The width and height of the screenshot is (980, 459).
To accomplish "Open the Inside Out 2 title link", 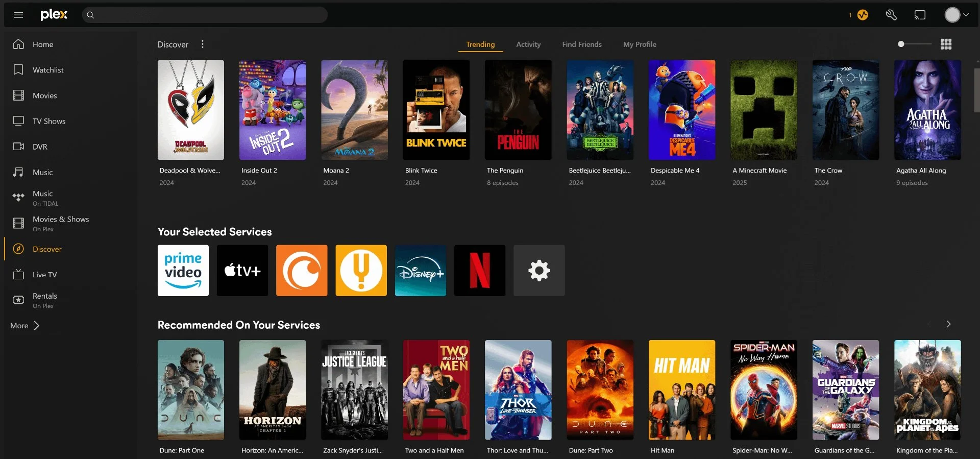I will [259, 171].
